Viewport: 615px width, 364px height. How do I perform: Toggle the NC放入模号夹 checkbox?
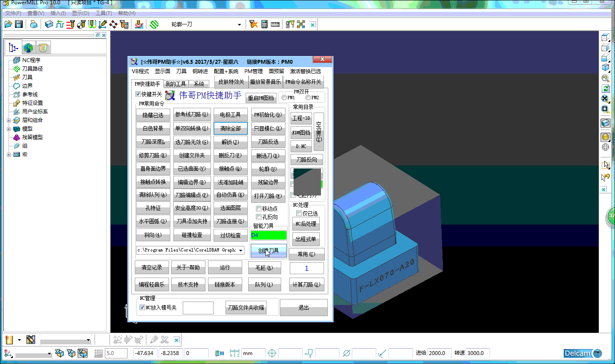tap(142, 308)
